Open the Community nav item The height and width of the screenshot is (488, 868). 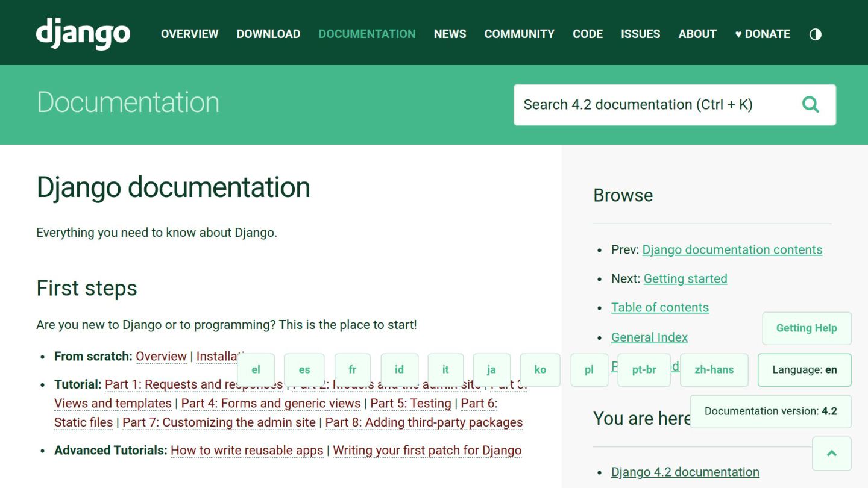520,34
